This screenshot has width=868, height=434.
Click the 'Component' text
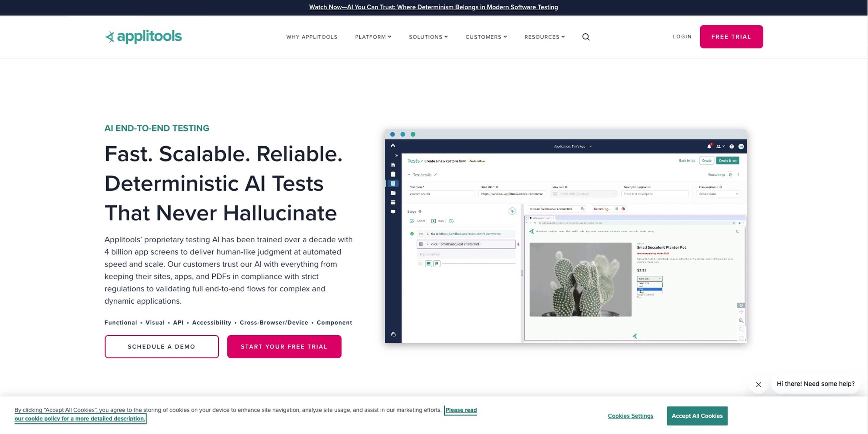click(x=334, y=323)
